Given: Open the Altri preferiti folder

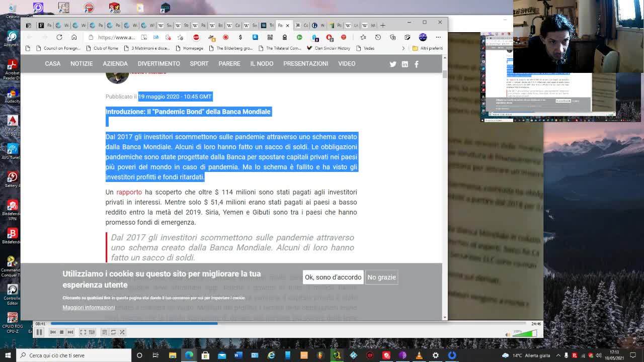Looking at the screenshot, I should point(428,48).
